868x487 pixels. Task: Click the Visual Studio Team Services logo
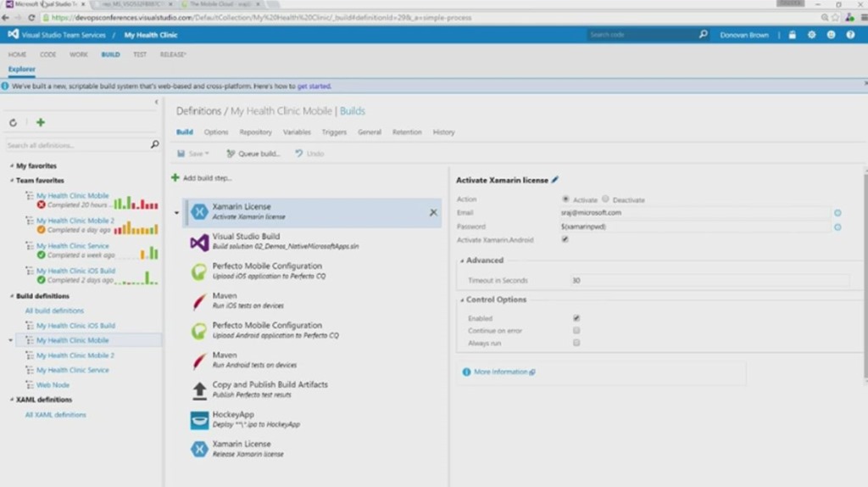tap(13, 34)
